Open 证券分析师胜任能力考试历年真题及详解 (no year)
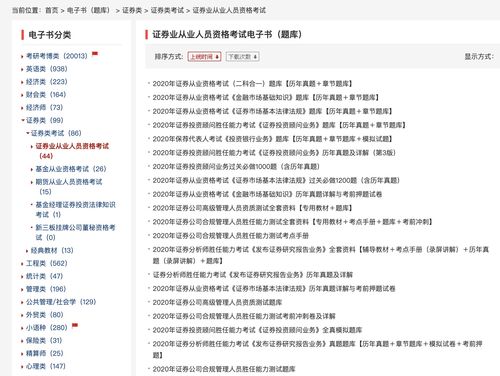This screenshot has width=500, height=376. pos(253,275)
